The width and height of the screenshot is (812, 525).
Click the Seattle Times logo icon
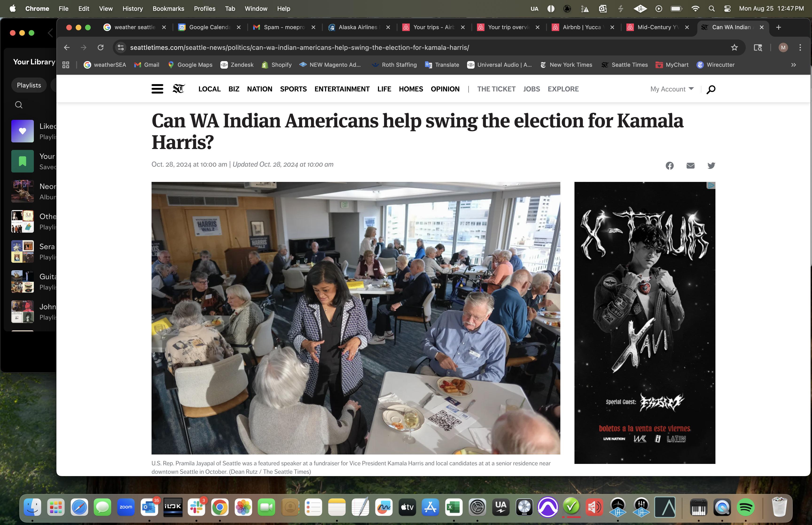(x=179, y=89)
